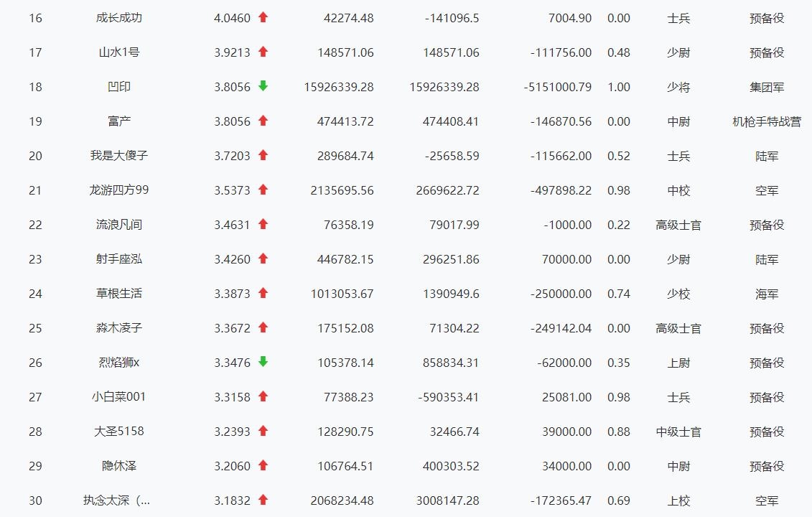The width and height of the screenshot is (812, 517).
Task: Click the truncated name 执念太深（...
Action: coord(116,500)
